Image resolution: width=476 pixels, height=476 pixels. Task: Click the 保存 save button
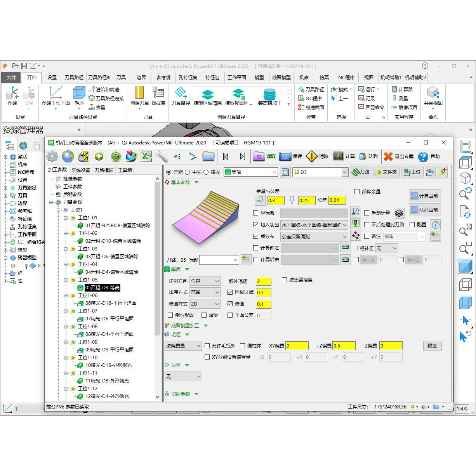pyautogui.click(x=291, y=156)
